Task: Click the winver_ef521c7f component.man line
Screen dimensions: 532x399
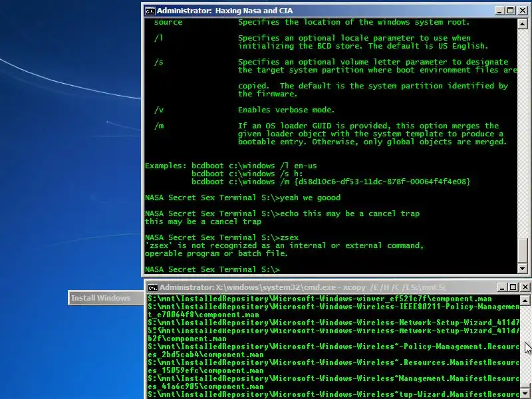Action: click(320, 299)
